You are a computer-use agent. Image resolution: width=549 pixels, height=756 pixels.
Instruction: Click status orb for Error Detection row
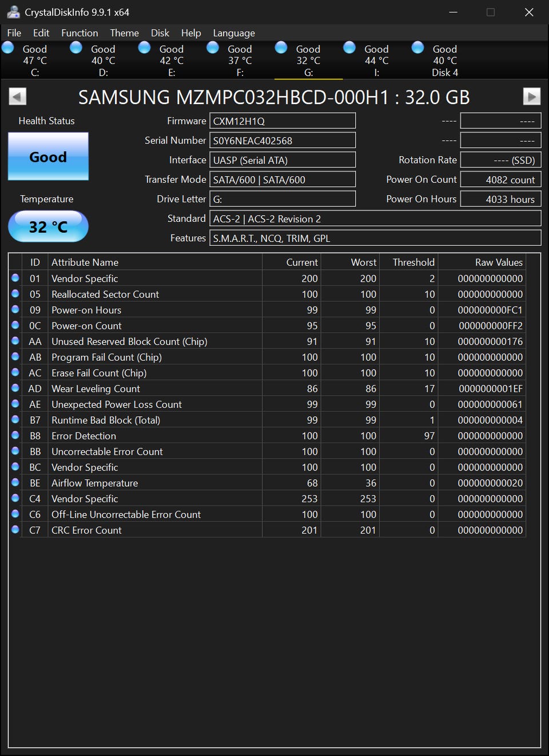[15, 435]
